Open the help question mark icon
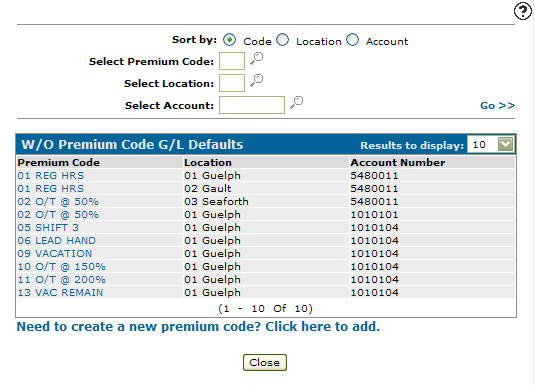 tap(523, 11)
